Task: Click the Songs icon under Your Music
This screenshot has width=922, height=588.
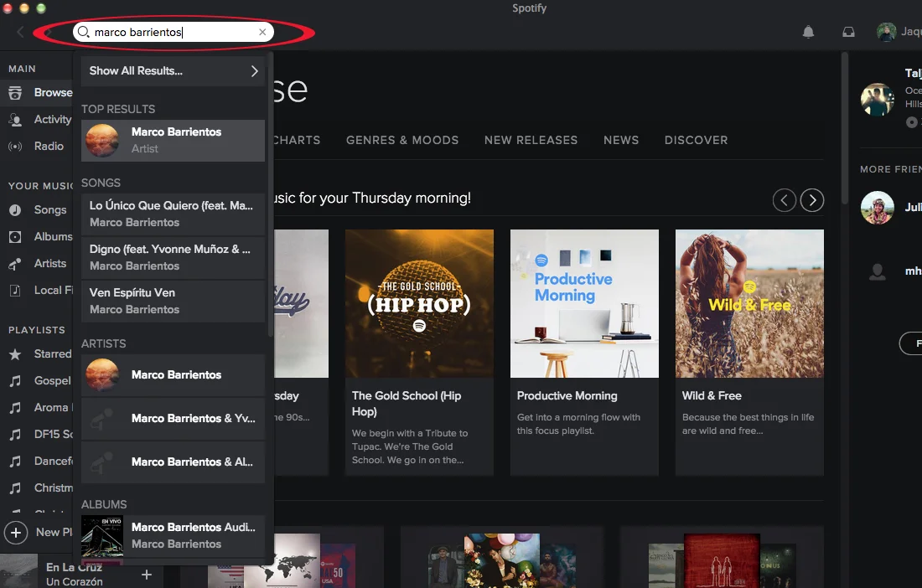Action: click(x=15, y=209)
